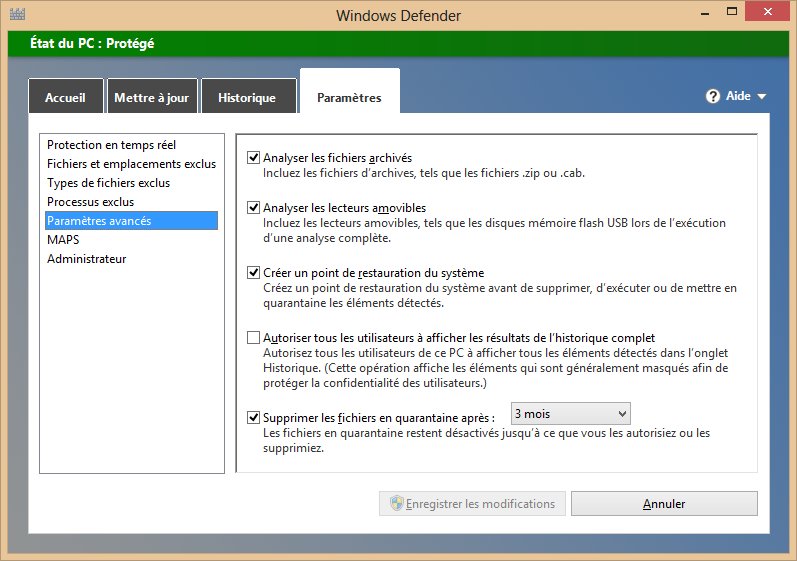Open Administrateur settings section
797x561 pixels.
(x=87, y=259)
